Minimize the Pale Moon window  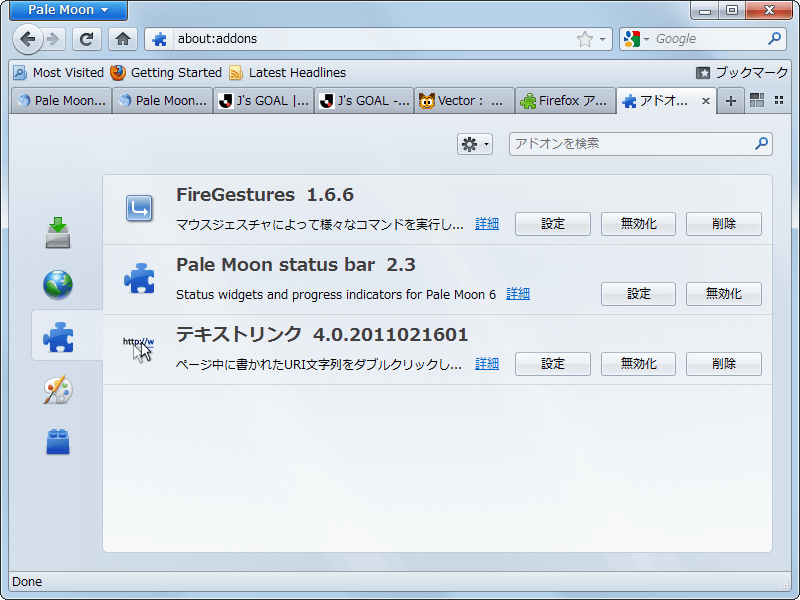705,10
